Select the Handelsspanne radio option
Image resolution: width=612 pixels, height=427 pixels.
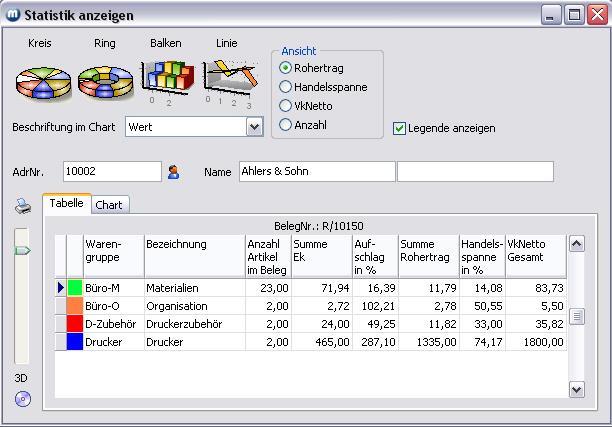[286, 87]
